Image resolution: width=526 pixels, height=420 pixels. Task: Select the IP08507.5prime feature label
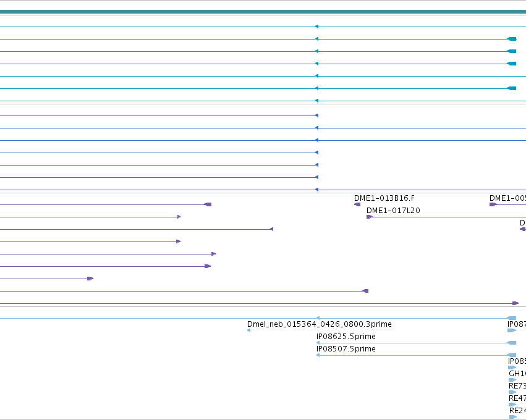346,349
